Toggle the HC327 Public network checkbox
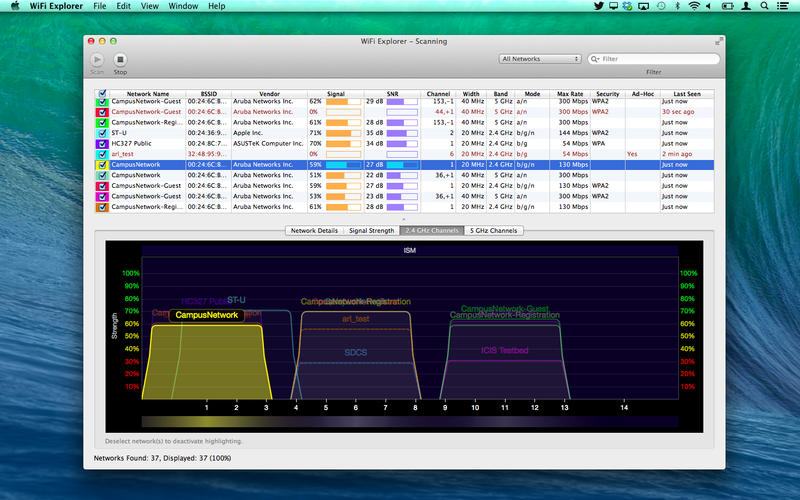The height and width of the screenshot is (500, 800). pyautogui.click(x=101, y=143)
